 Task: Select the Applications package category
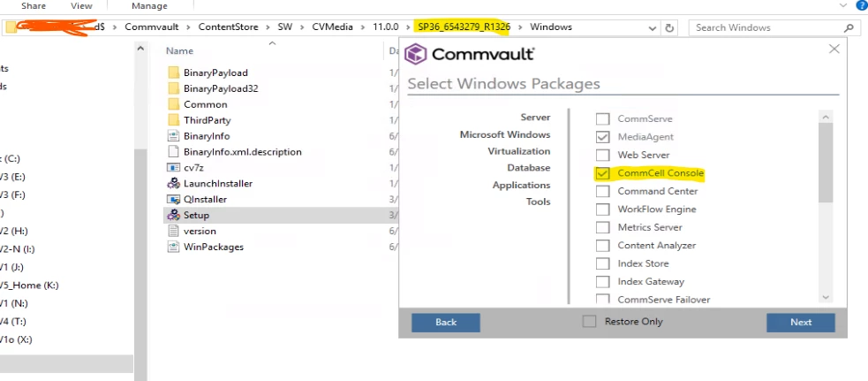tap(522, 186)
